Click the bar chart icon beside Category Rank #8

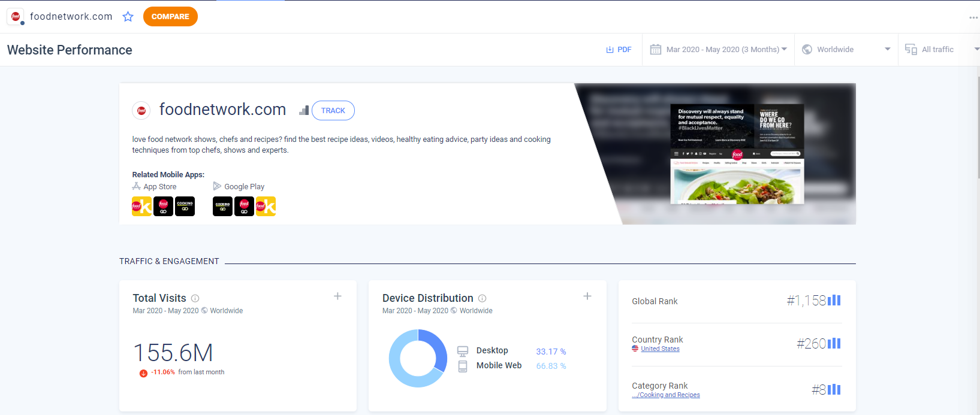[x=834, y=390]
